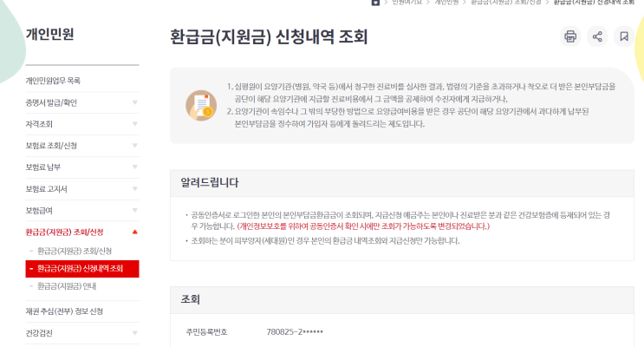
Task: Click the 알려드립니다 section heading
Action: tap(210, 182)
